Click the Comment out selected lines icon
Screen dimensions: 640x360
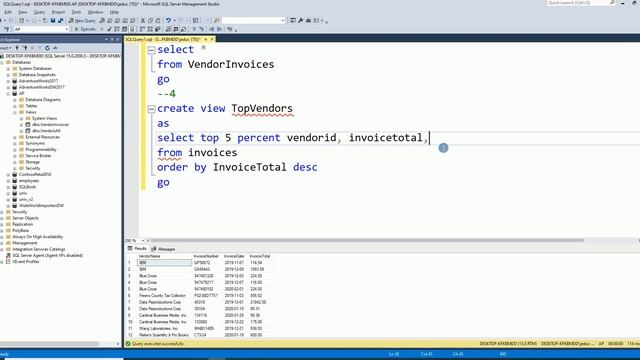coord(194,29)
